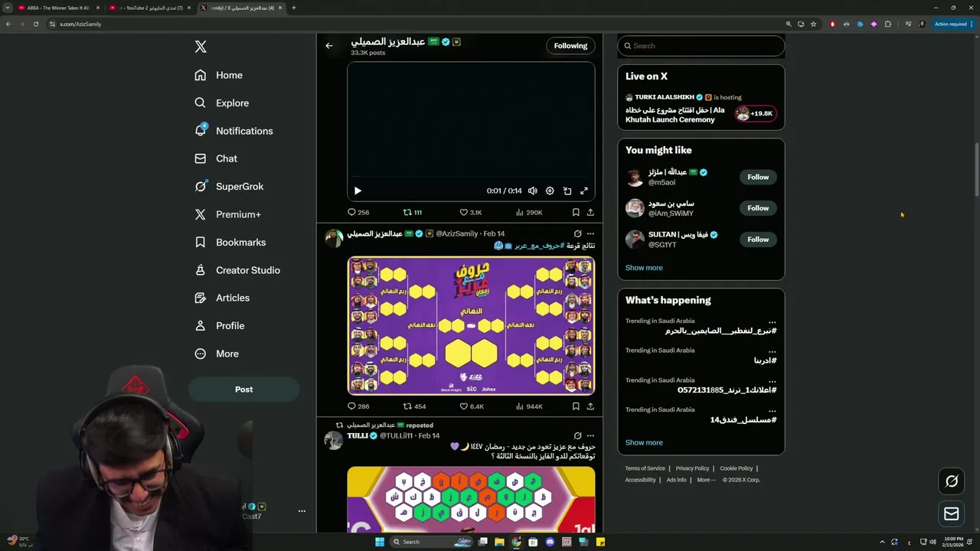Open options for the #مسلسل_فندق14 trend
Screen dimensions: 980x551
pos(772,410)
